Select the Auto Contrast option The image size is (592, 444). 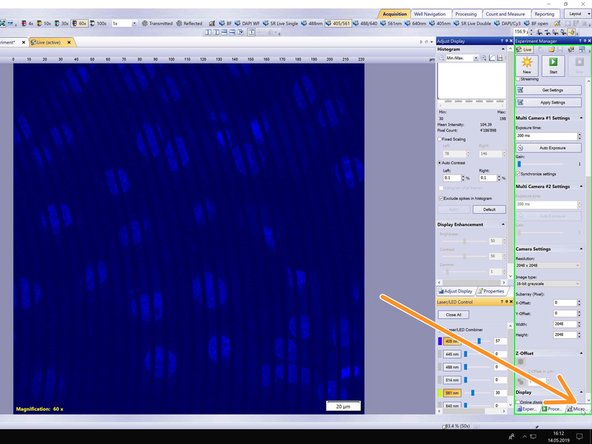pos(440,163)
